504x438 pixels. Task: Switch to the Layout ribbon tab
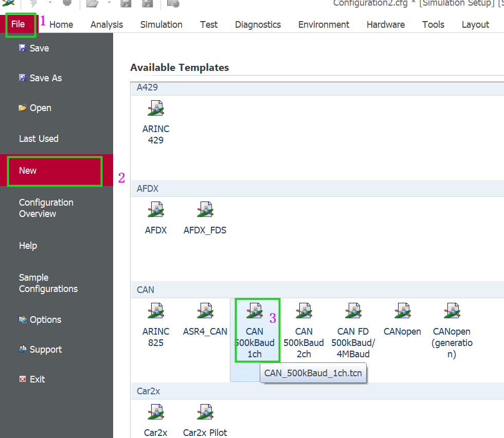[475, 25]
